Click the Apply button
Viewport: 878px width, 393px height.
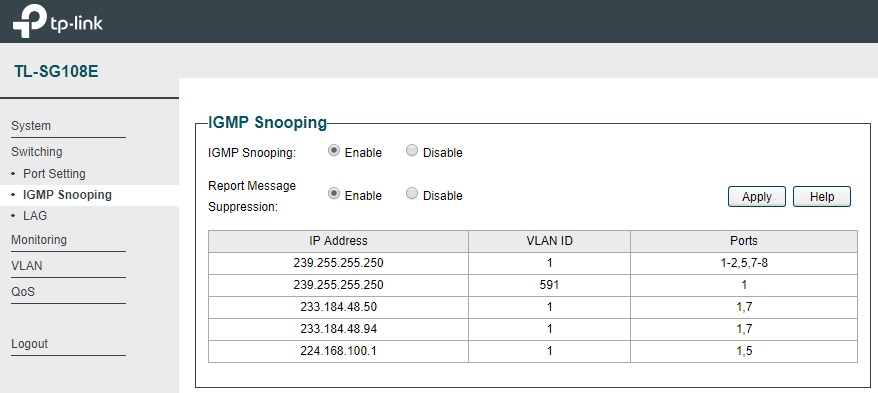(x=756, y=196)
